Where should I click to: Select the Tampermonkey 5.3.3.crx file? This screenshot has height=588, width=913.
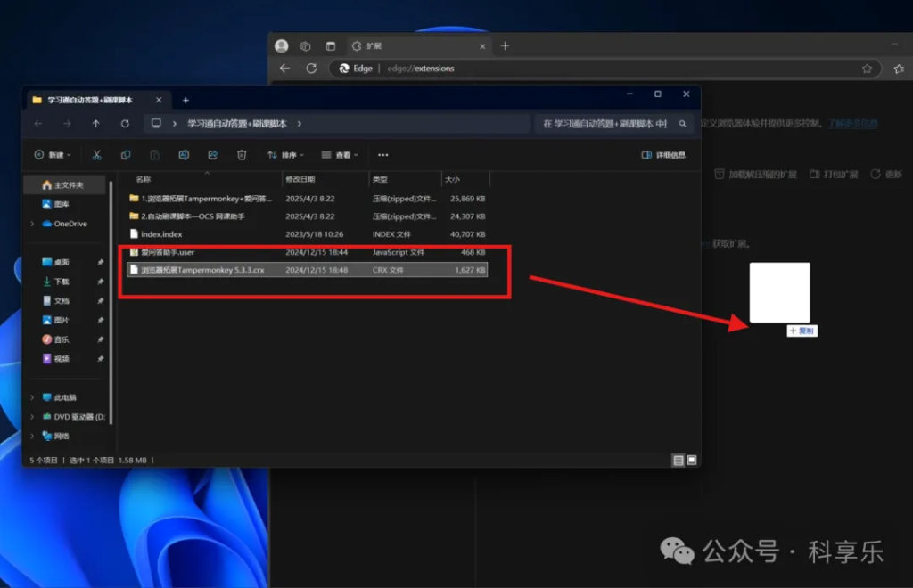click(x=308, y=270)
